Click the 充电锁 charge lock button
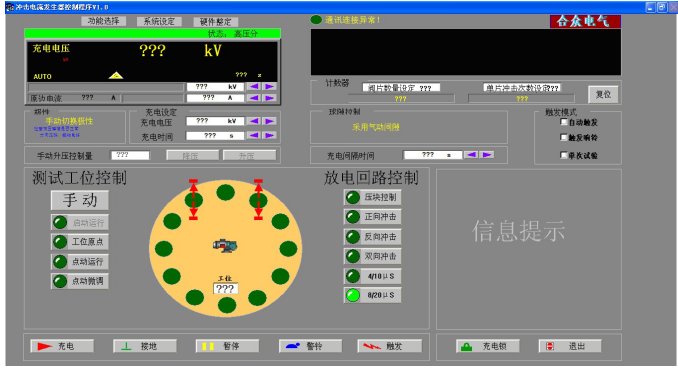678x368 pixels. pos(488,346)
